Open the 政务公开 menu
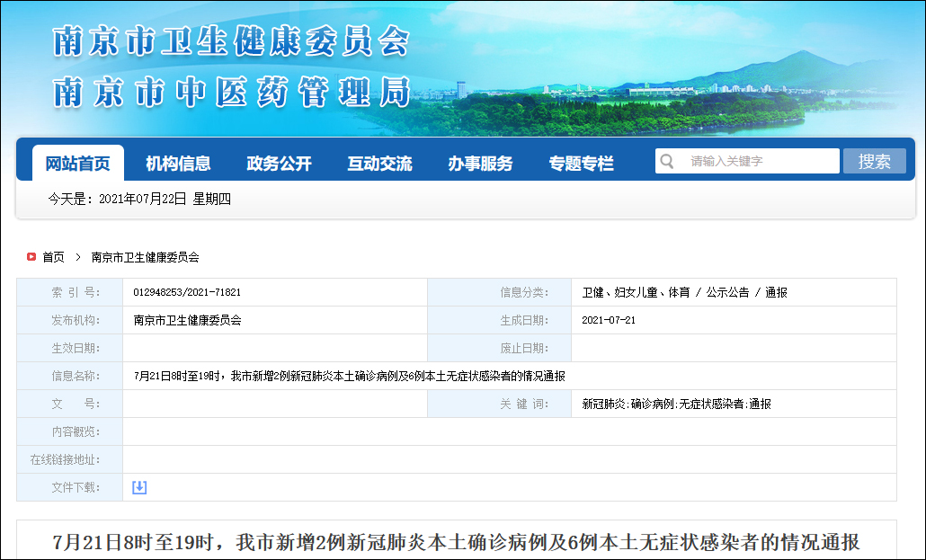Viewport: 926px width, 560px height. click(279, 164)
